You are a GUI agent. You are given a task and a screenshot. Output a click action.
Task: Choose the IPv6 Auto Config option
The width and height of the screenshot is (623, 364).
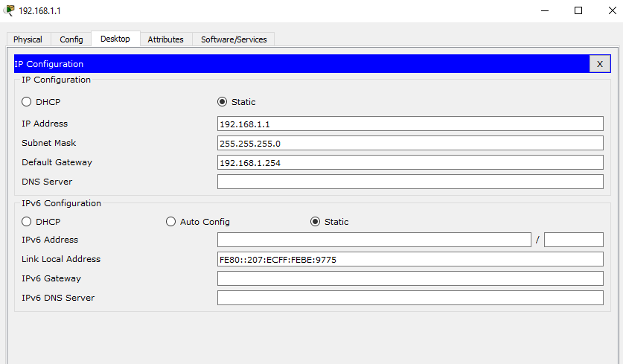[171, 221]
